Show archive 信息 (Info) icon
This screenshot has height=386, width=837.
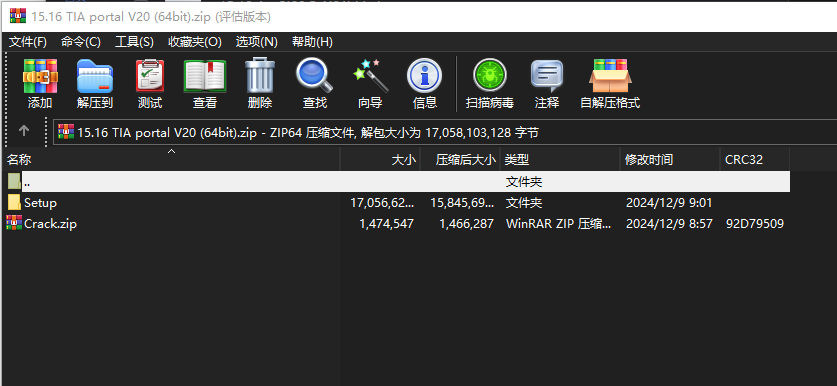[425, 76]
